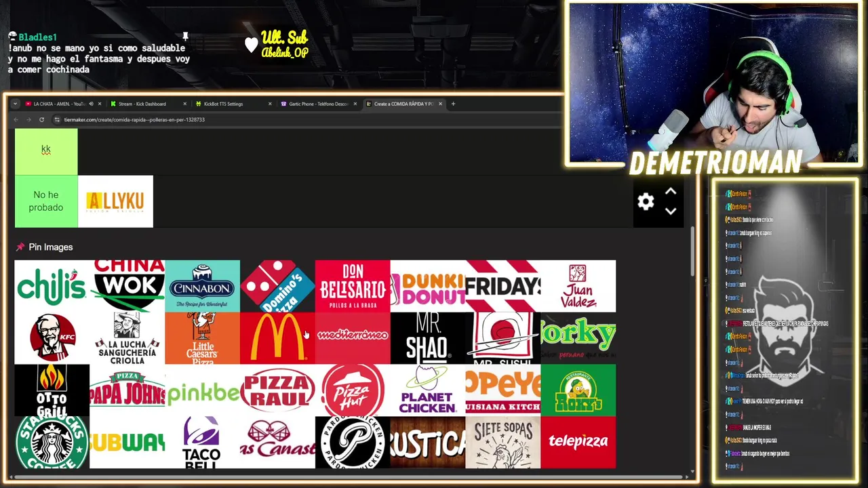Choose the Mediterraneo logo tile

[353, 338]
